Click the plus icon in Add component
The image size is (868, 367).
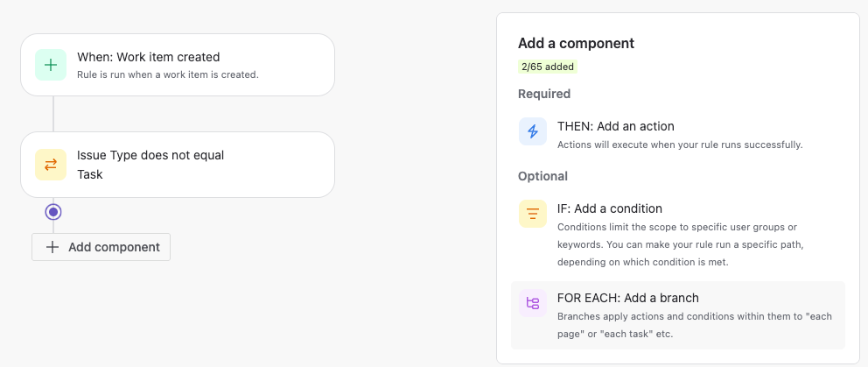click(52, 247)
